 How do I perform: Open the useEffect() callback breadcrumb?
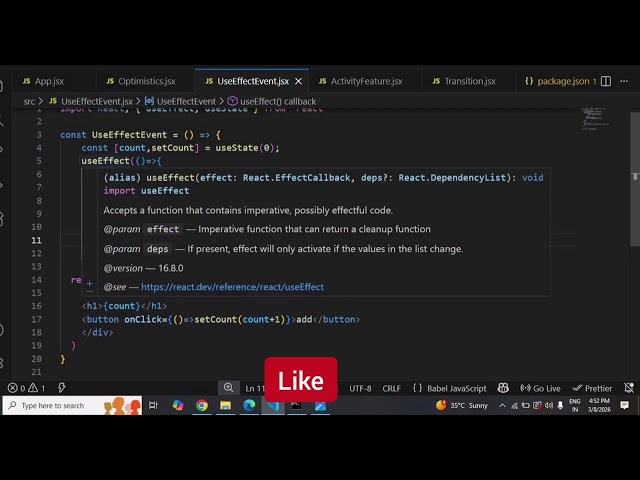(272, 101)
